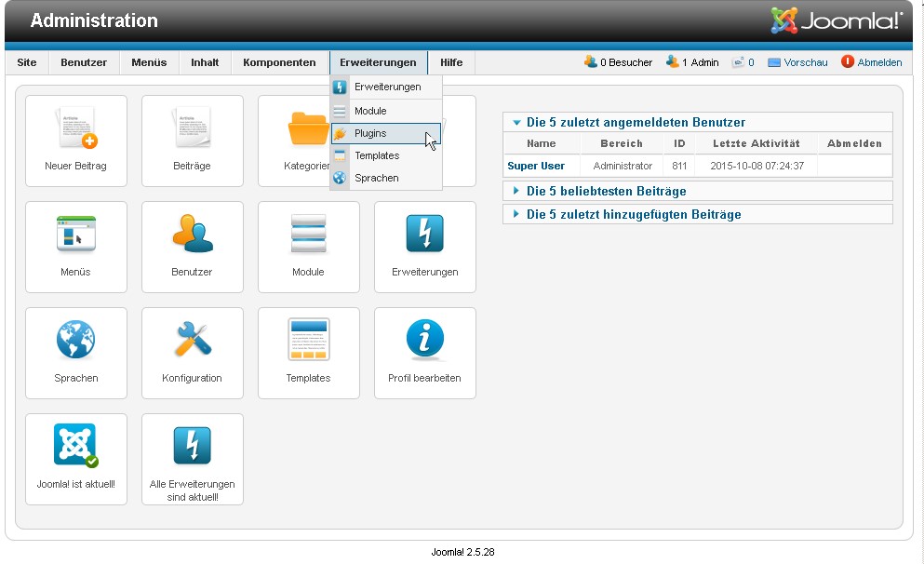Open Profil bearbeiten info icon
This screenshot has height=564, width=924.
pyautogui.click(x=424, y=353)
